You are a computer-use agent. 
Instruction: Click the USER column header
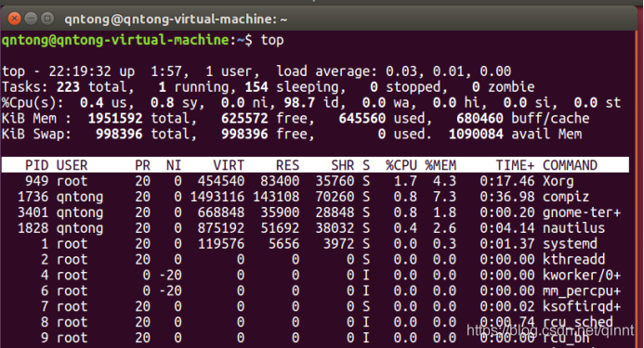click(x=72, y=165)
